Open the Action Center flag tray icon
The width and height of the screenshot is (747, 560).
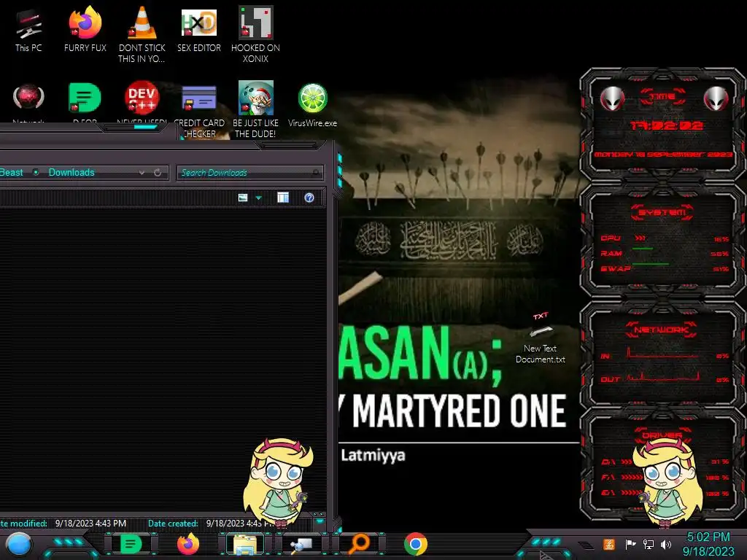630,544
